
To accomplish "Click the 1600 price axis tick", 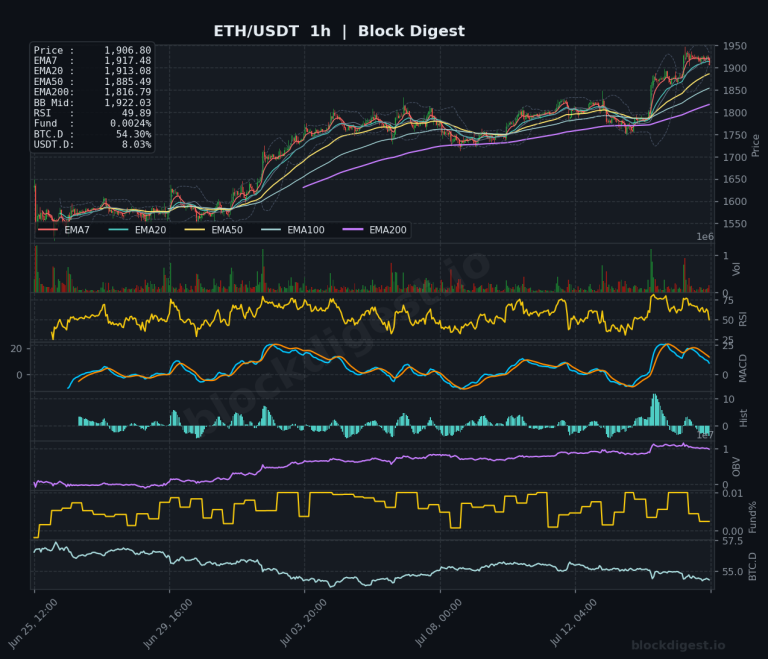I will click(735, 201).
